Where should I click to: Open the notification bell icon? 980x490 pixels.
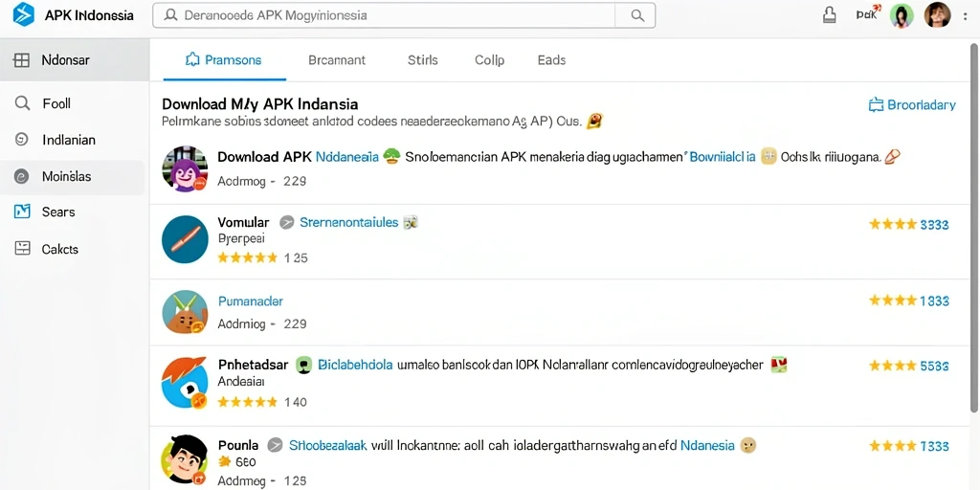(x=830, y=15)
